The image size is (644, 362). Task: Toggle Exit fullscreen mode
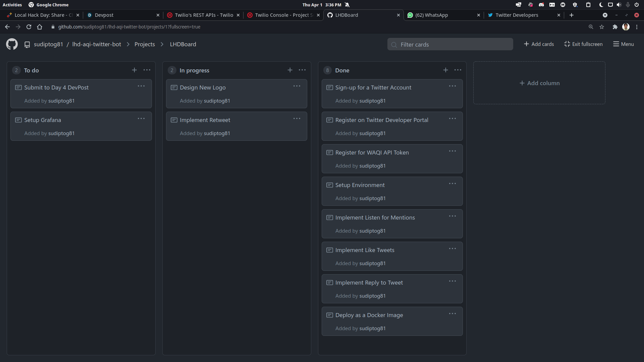pos(583,44)
